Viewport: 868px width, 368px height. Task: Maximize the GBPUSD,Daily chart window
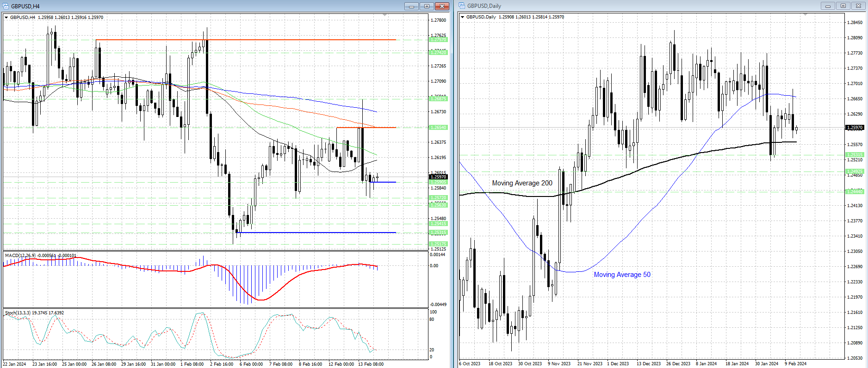[843, 6]
